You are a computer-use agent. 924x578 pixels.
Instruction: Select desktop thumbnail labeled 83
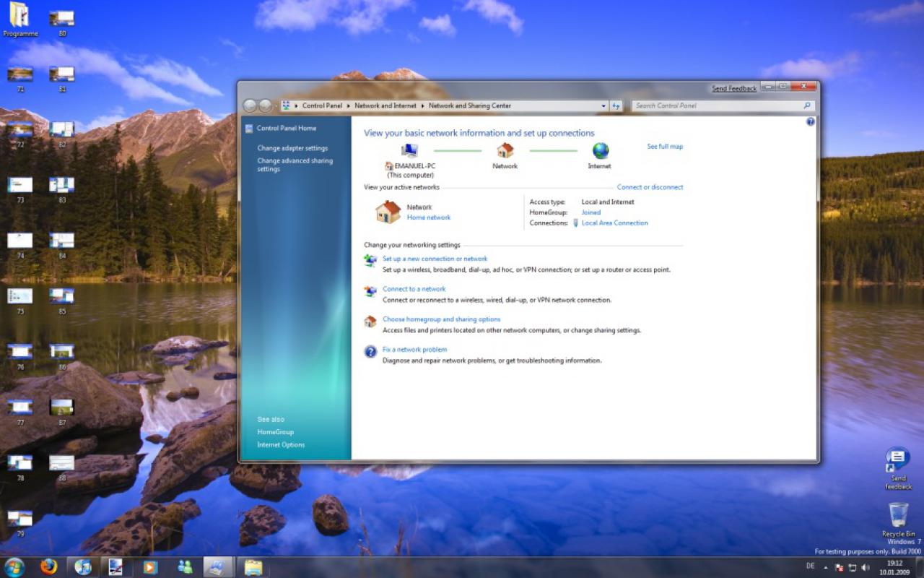pyautogui.click(x=62, y=190)
